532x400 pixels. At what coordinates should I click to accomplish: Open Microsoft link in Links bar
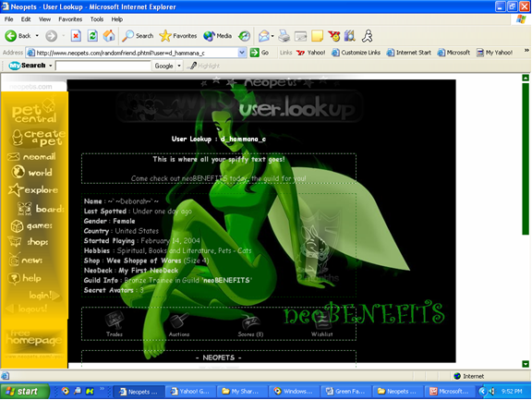click(453, 53)
